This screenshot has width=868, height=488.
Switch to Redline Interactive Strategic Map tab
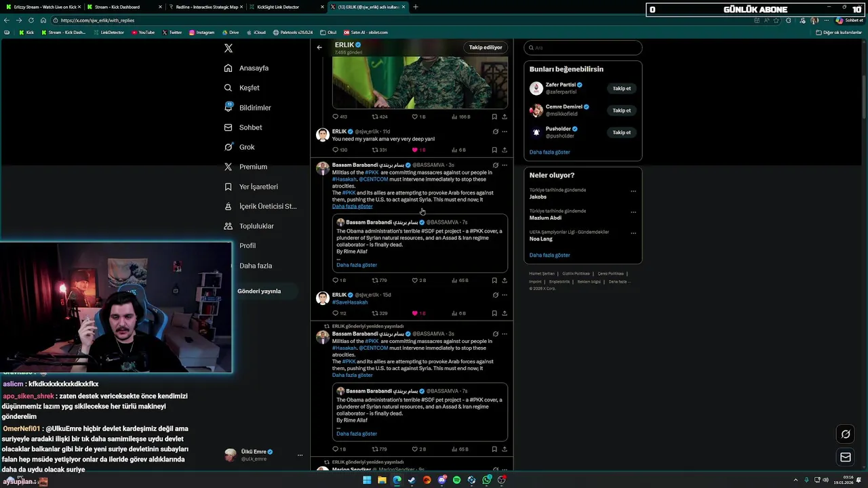pyautogui.click(x=206, y=7)
